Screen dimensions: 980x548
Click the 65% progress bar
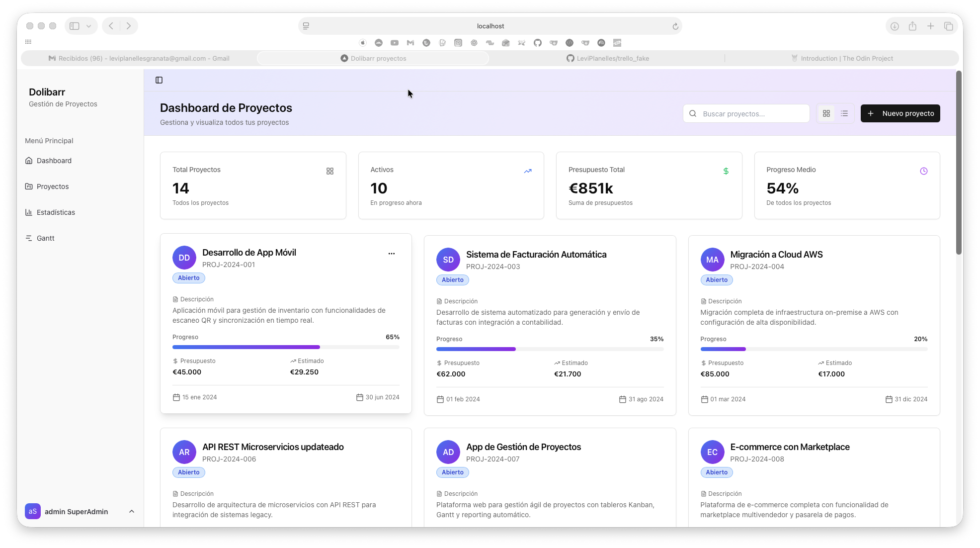click(x=286, y=347)
